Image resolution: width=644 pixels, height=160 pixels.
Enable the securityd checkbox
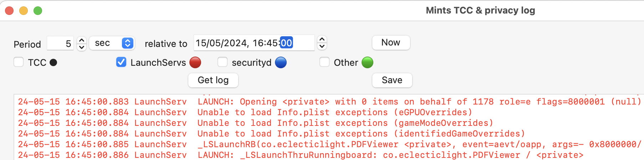pyautogui.click(x=223, y=62)
